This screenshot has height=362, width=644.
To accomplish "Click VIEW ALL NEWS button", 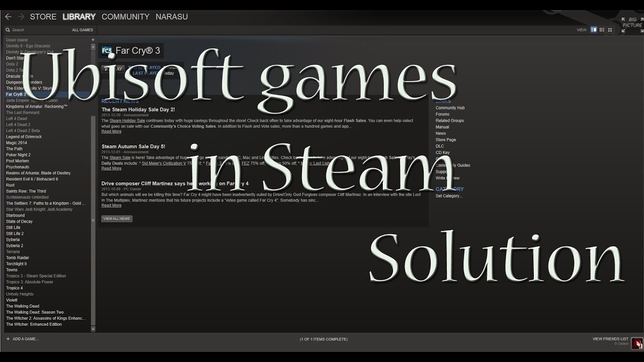I will (x=117, y=219).
